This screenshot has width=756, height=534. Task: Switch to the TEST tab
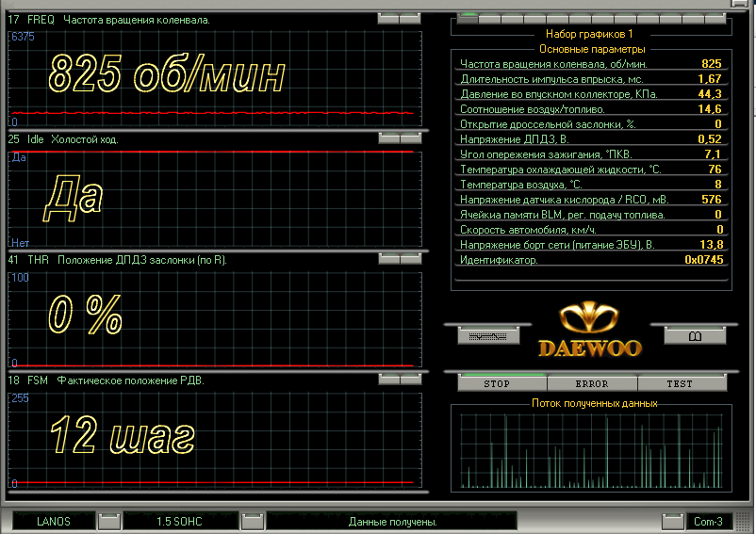pyautogui.click(x=679, y=383)
